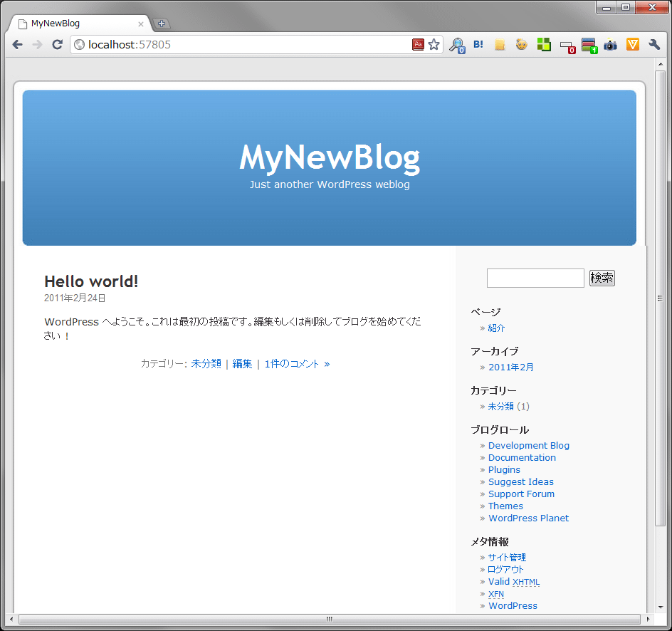Click the カテゴリー sidebar heading
This screenshot has width=672, height=631.
[494, 390]
